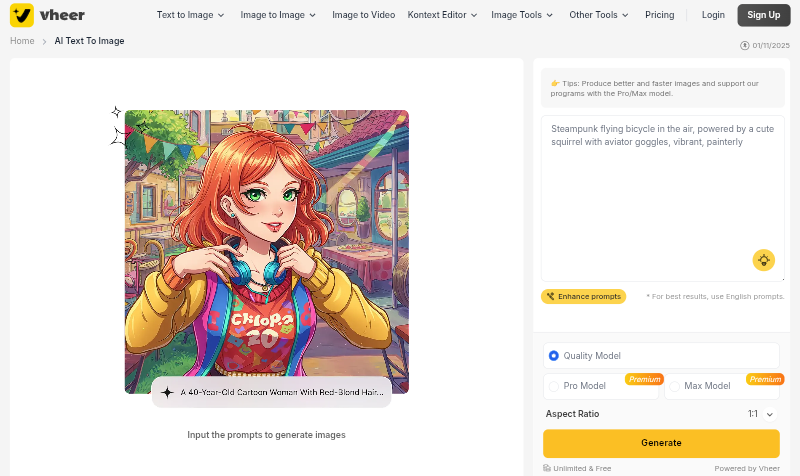
Task: Open the Aspect Ratio dropdown
Action: tap(761, 414)
